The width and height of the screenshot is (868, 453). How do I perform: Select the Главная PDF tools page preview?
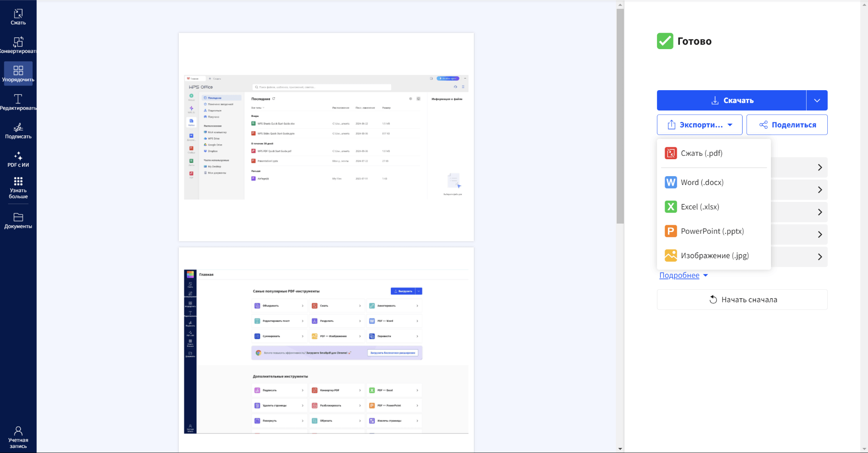pyautogui.click(x=326, y=350)
